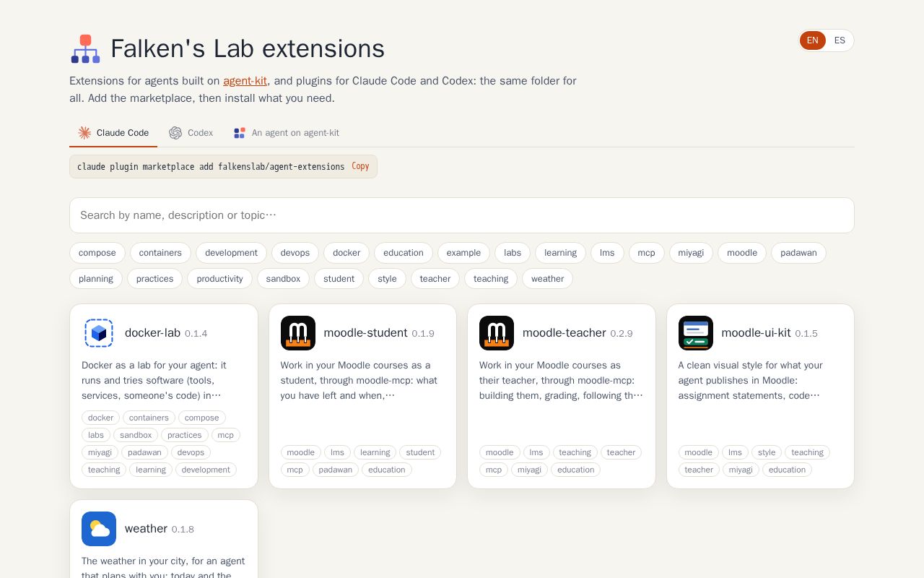924x578 pixels.
Task: Click the agent-kit tab blocks icon
Action: (x=240, y=133)
